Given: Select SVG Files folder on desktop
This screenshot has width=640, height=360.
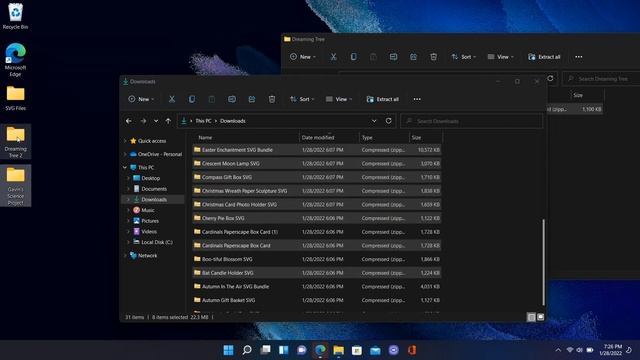Looking at the screenshot, I should click(15, 98).
